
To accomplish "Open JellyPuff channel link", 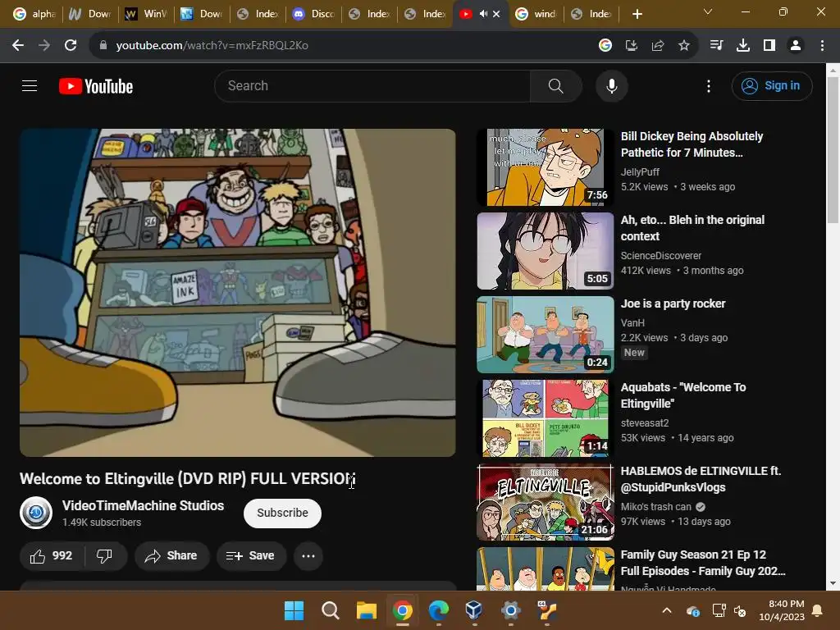I will coord(640,172).
